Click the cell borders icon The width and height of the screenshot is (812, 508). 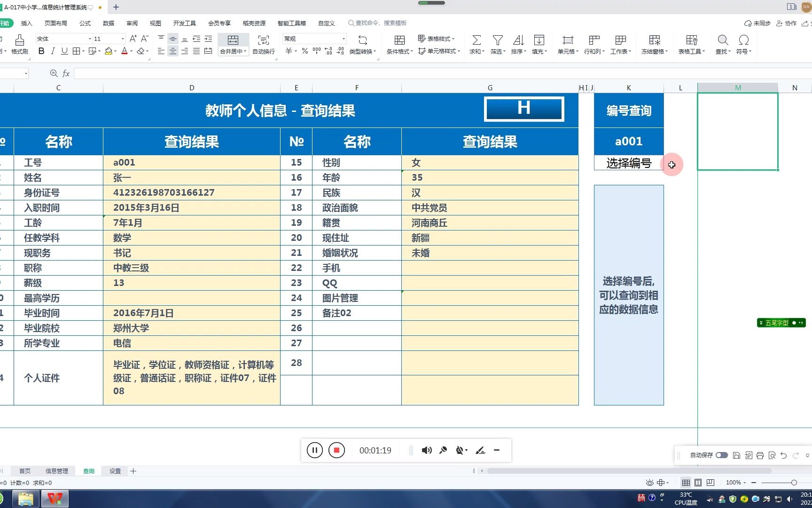[x=76, y=51]
